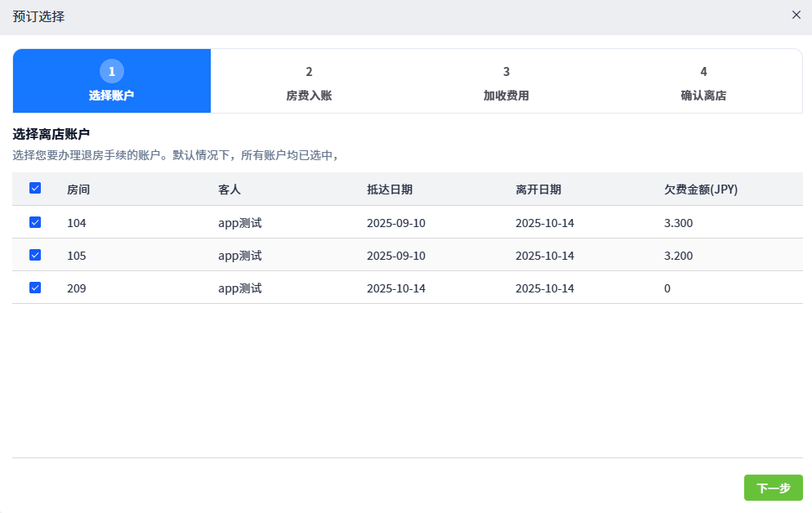Open step 3 加收费用

pyautogui.click(x=506, y=81)
